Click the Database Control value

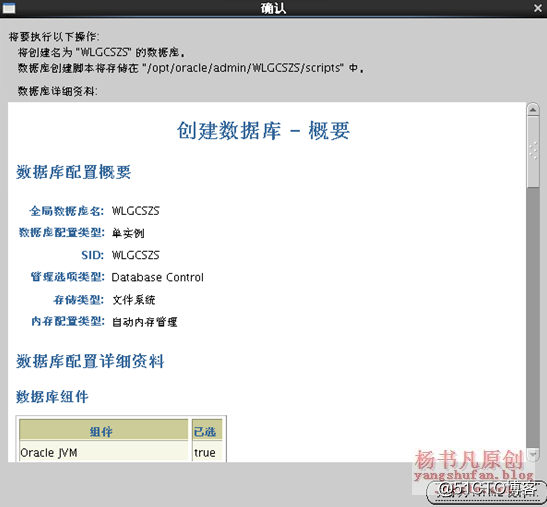point(157,277)
